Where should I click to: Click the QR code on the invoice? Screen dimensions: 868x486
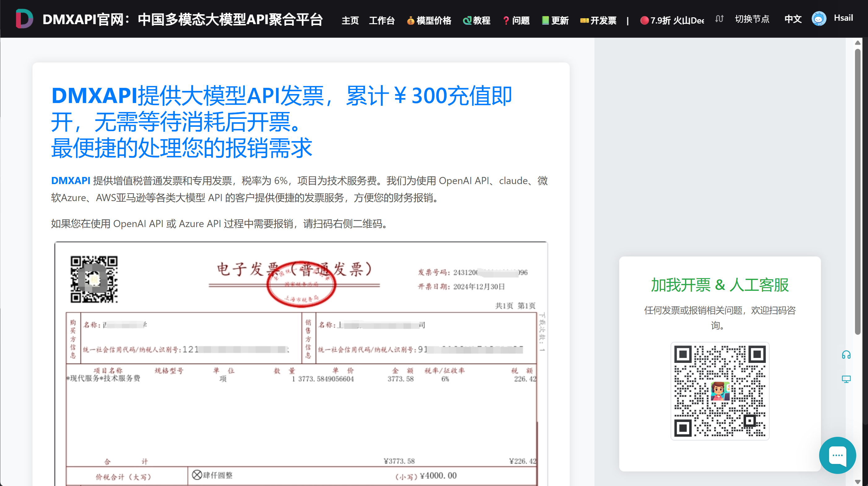tap(94, 279)
